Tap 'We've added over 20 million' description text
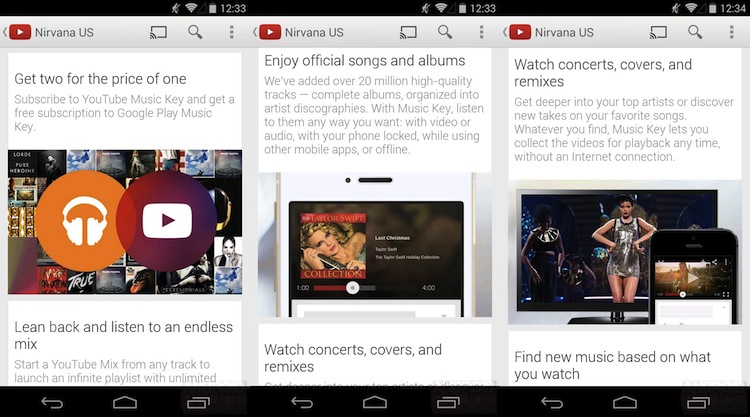This screenshot has height=417, width=750. coord(374,115)
